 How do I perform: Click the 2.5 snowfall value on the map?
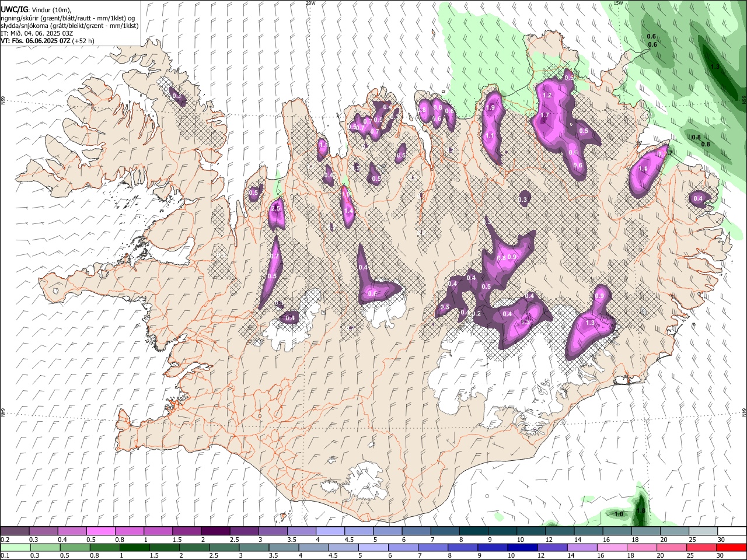point(277,208)
